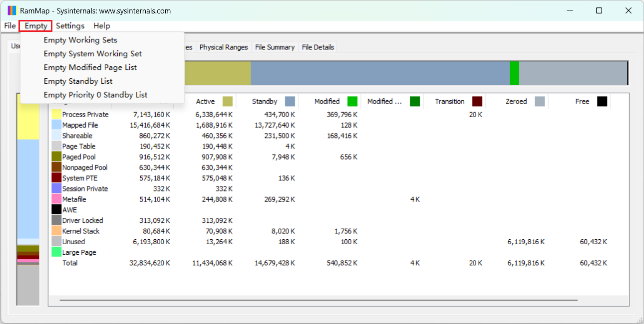Open the File Details tab

(318, 47)
